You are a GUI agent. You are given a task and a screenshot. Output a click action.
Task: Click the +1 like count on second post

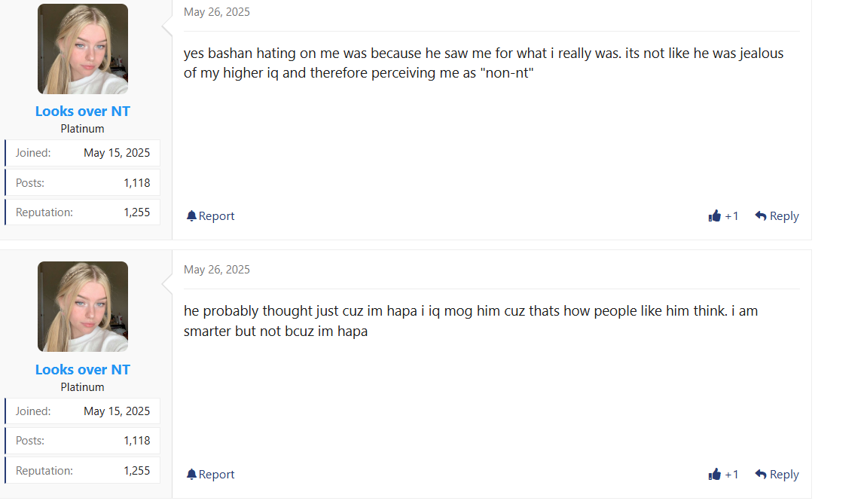coord(731,475)
